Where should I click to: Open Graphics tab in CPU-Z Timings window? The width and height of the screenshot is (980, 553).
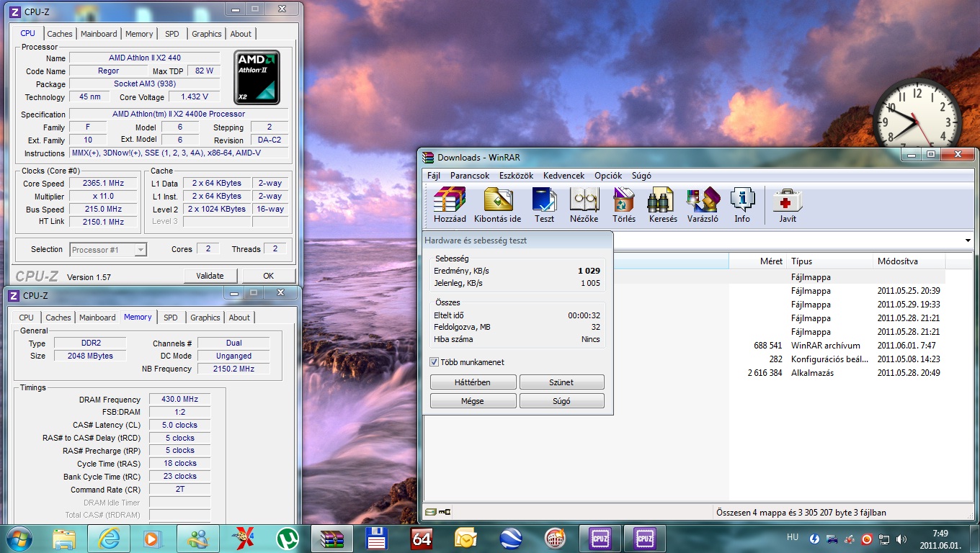click(x=205, y=318)
